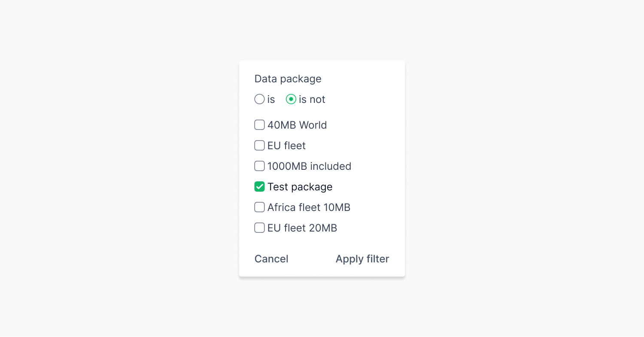Click the Data package heading

pyautogui.click(x=288, y=79)
